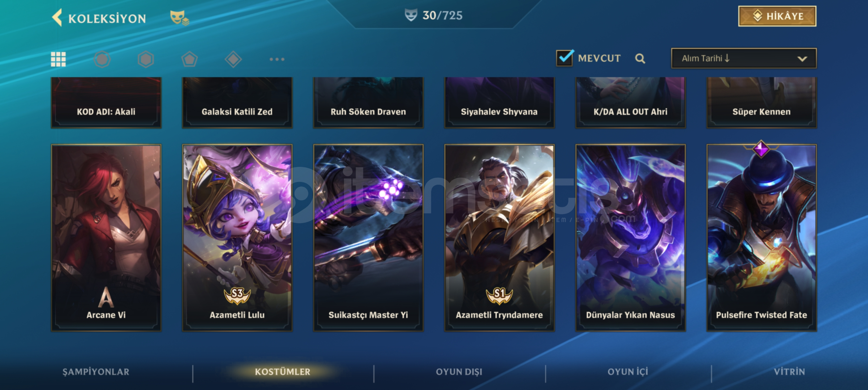The height and width of the screenshot is (390, 868).
Task: Go back using the Koleksiyon arrow
Action: 57,17
